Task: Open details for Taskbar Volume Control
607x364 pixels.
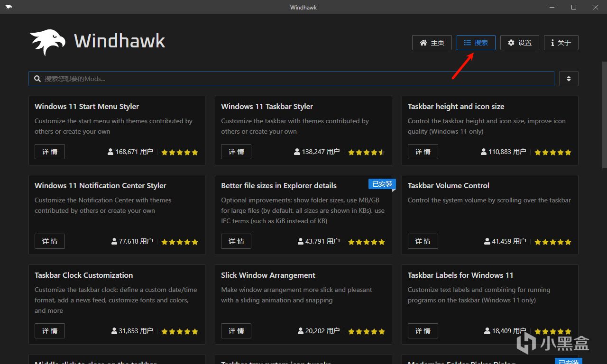Action: 423,241
